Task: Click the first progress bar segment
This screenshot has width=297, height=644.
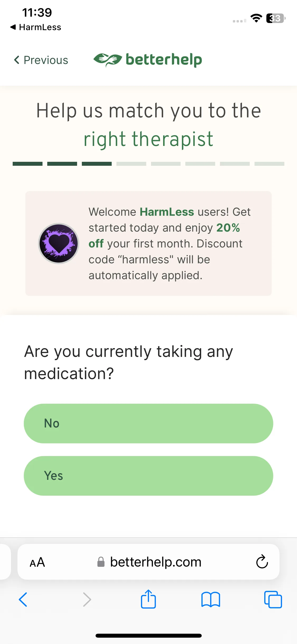Action: (27, 164)
